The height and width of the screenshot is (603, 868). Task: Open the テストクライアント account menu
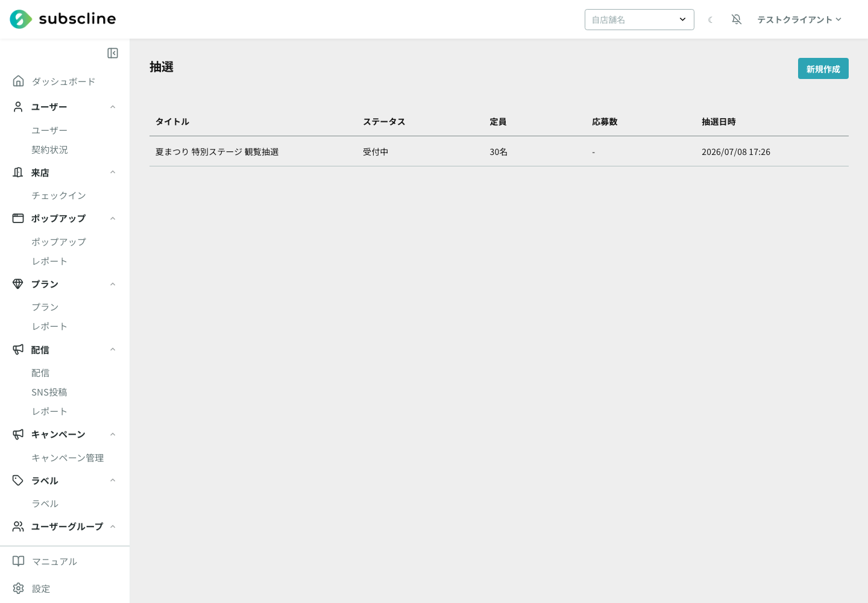click(799, 20)
